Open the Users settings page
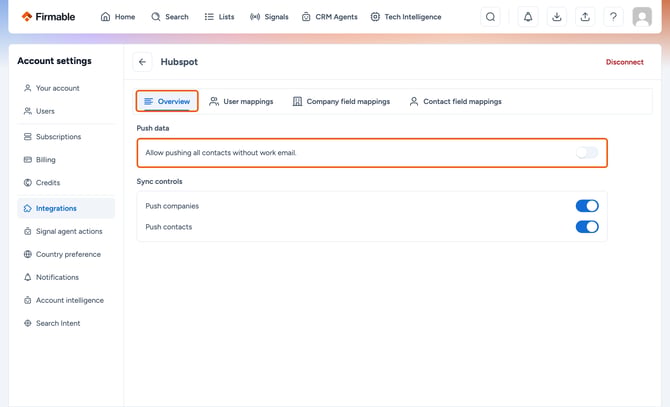 tap(66, 111)
